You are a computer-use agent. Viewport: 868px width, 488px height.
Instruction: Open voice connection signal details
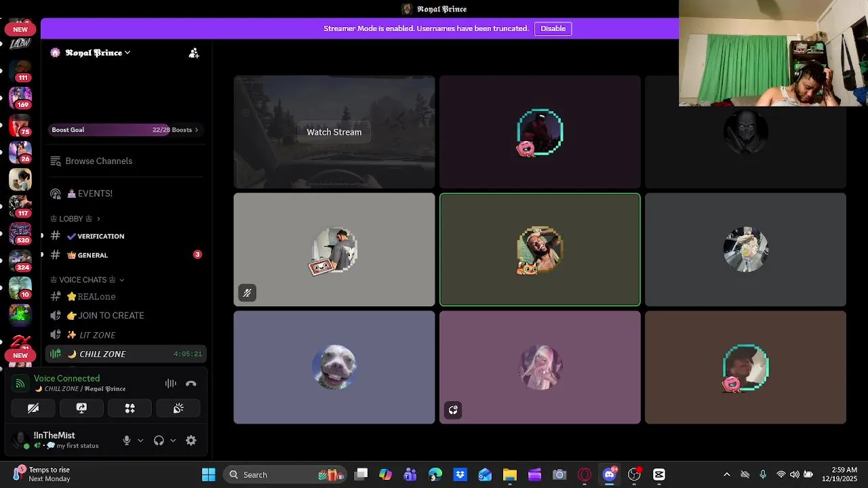click(x=20, y=384)
